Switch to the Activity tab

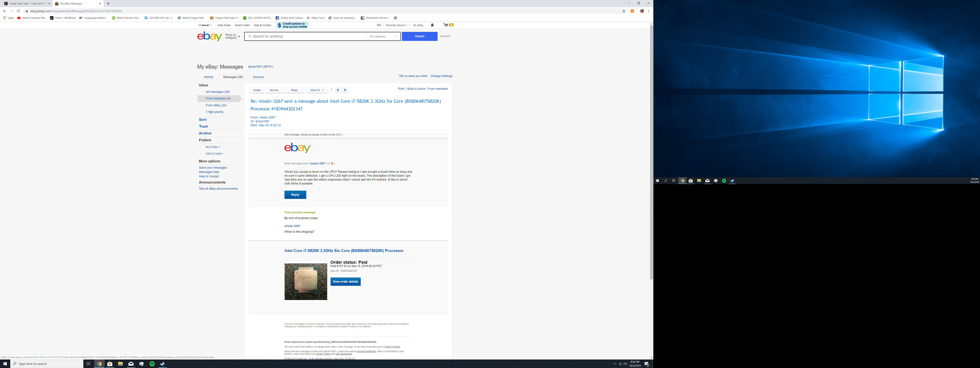[208, 77]
